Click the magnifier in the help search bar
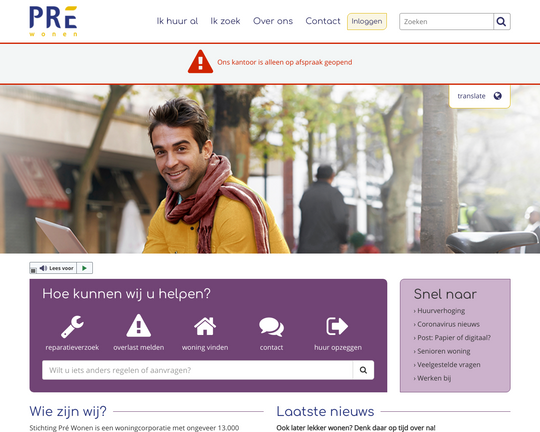Viewport: 540px width, 432px height. [x=363, y=370]
